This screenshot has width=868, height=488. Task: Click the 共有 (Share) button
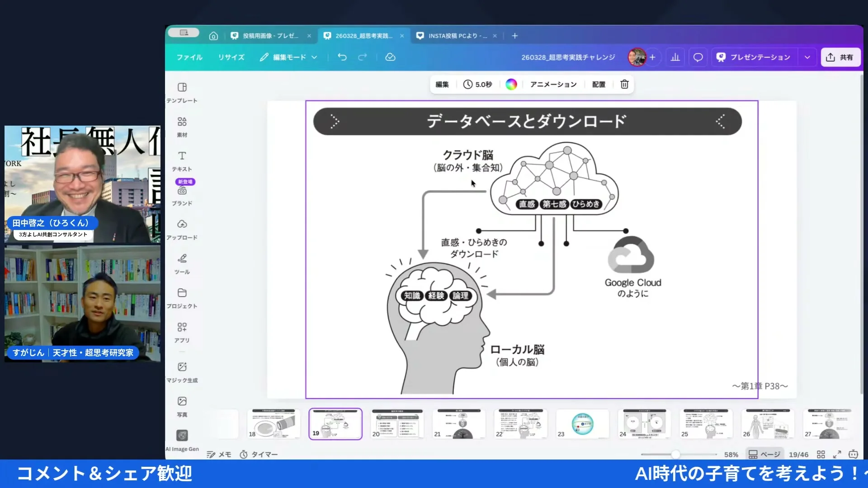[x=840, y=57]
